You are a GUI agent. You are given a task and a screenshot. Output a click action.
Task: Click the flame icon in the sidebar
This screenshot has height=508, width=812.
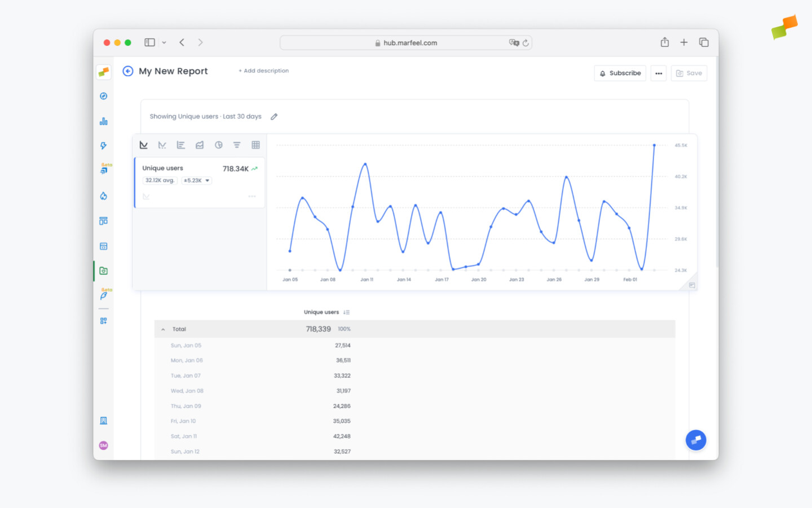pyautogui.click(x=104, y=196)
